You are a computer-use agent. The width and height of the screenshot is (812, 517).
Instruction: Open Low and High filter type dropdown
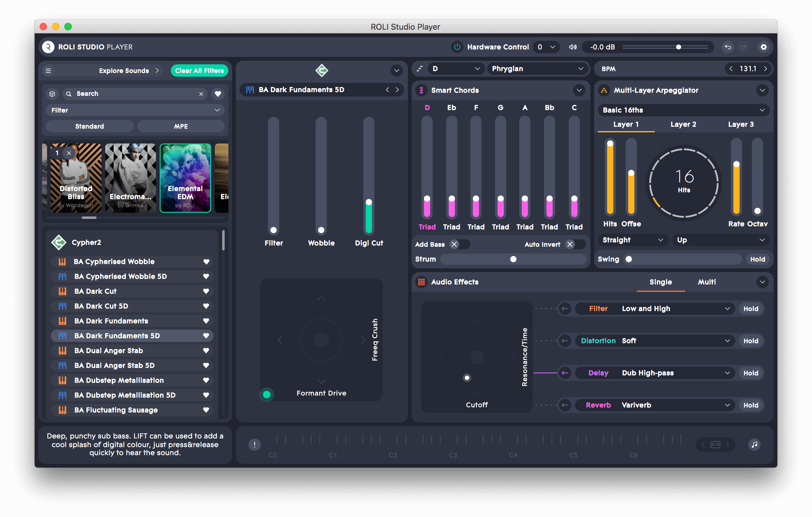tap(654, 308)
